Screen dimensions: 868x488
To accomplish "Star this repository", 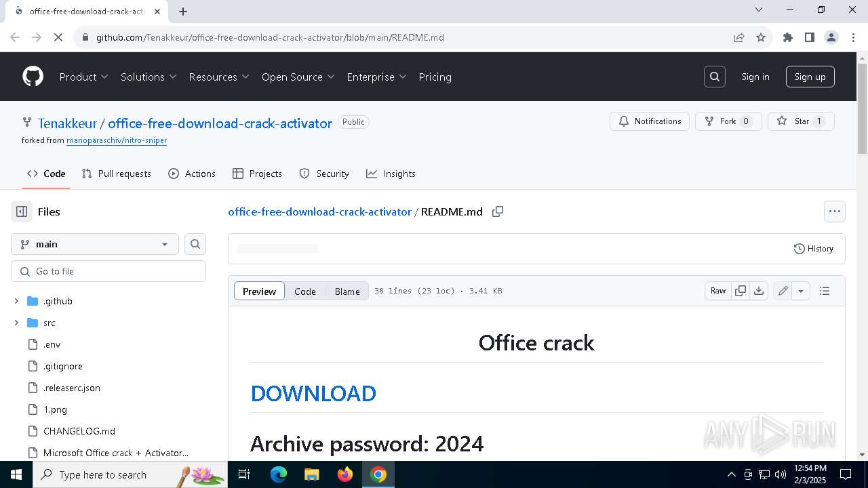I will pos(801,121).
